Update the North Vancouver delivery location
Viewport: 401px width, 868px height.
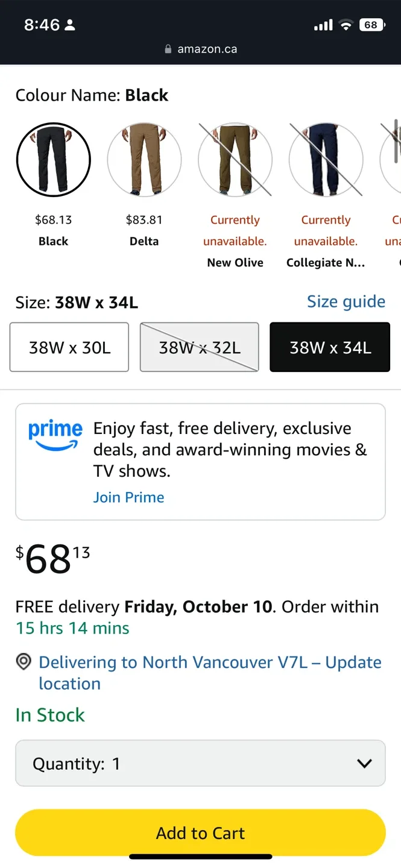click(209, 673)
